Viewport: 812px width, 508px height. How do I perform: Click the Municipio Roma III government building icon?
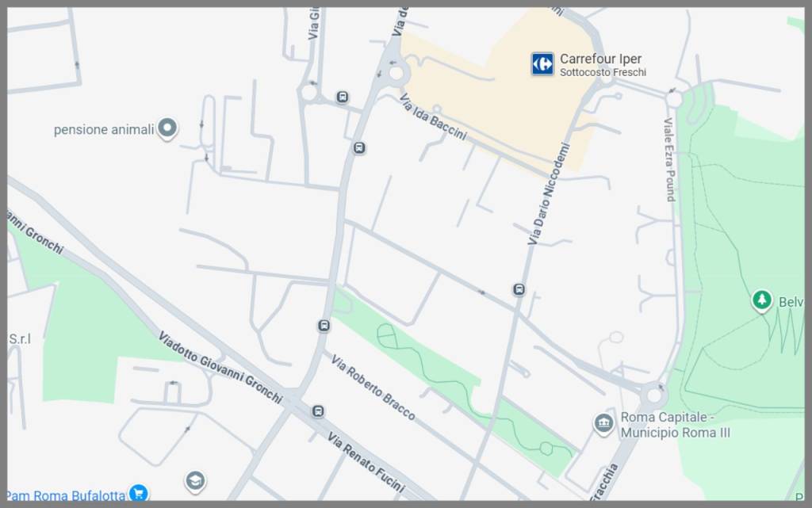pyautogui.click(x=603, y=424)
